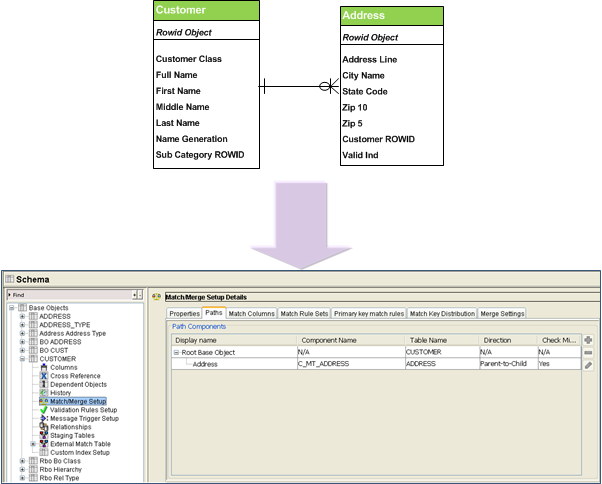This screenshot has width=602, height=484.
Task: Click the Relationships icon in tree
Action: (x=44, y=427)
